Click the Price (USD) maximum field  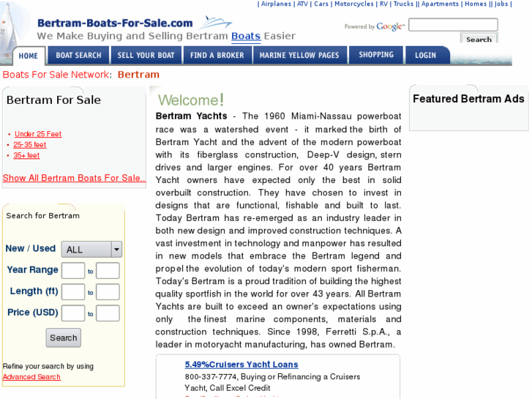[x=108, y=313]
